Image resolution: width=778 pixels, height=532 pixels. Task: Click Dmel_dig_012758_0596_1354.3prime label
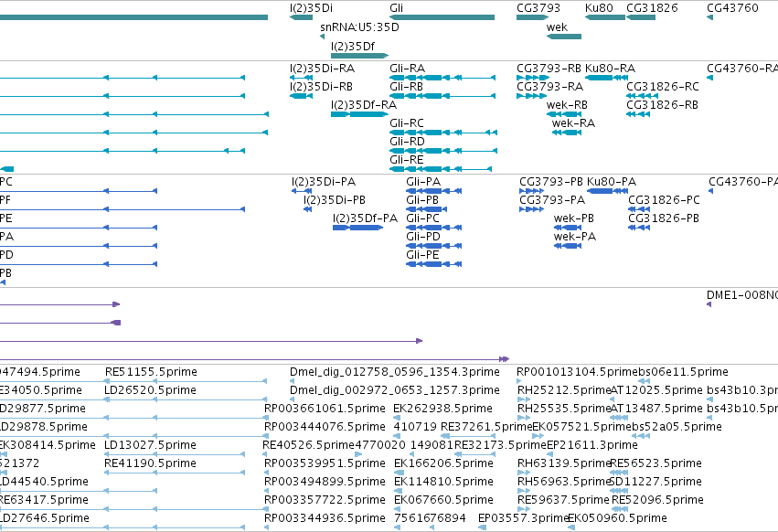tap(394, 372)
